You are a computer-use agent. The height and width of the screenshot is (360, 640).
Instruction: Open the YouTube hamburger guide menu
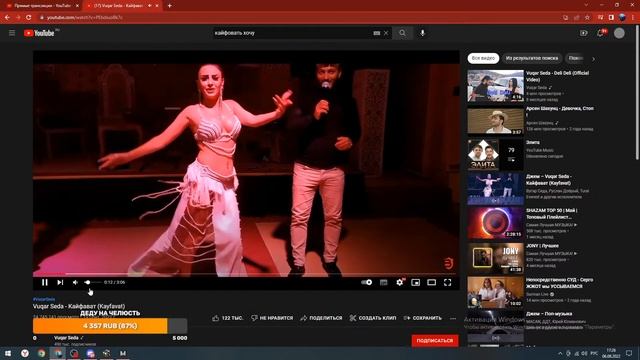12,33
